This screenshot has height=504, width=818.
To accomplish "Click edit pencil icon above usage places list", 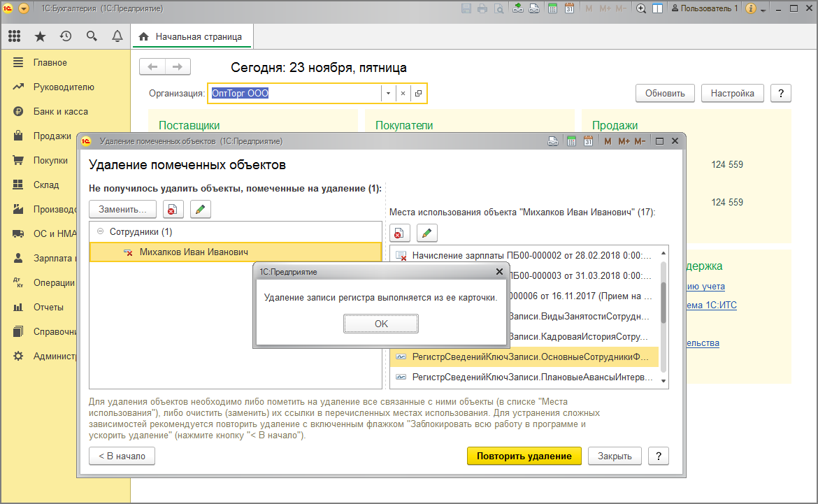I will [426, 233].
